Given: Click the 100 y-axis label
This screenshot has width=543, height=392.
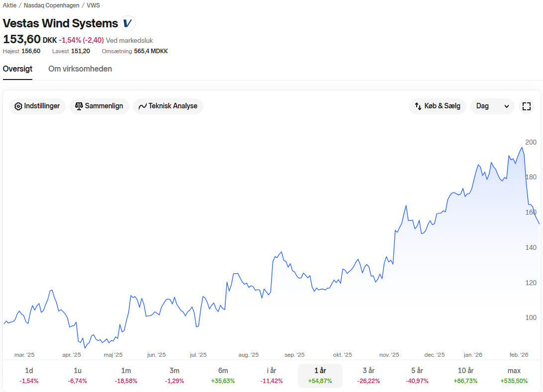Looking at the screenshot, I should 531,317.
